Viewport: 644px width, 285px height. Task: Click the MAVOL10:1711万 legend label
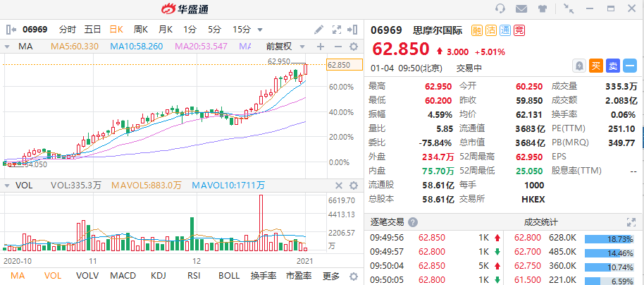(229, 186)
